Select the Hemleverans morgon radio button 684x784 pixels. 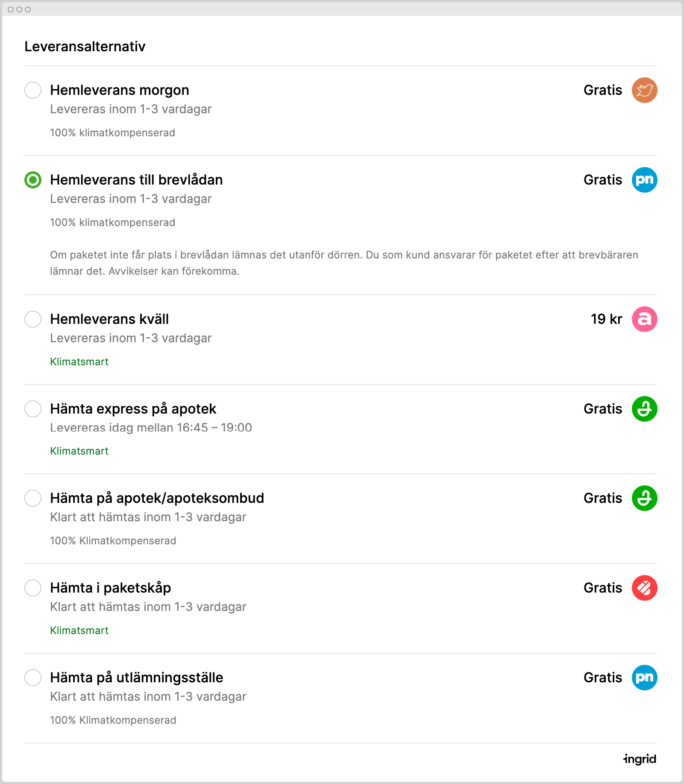[33, 90]
